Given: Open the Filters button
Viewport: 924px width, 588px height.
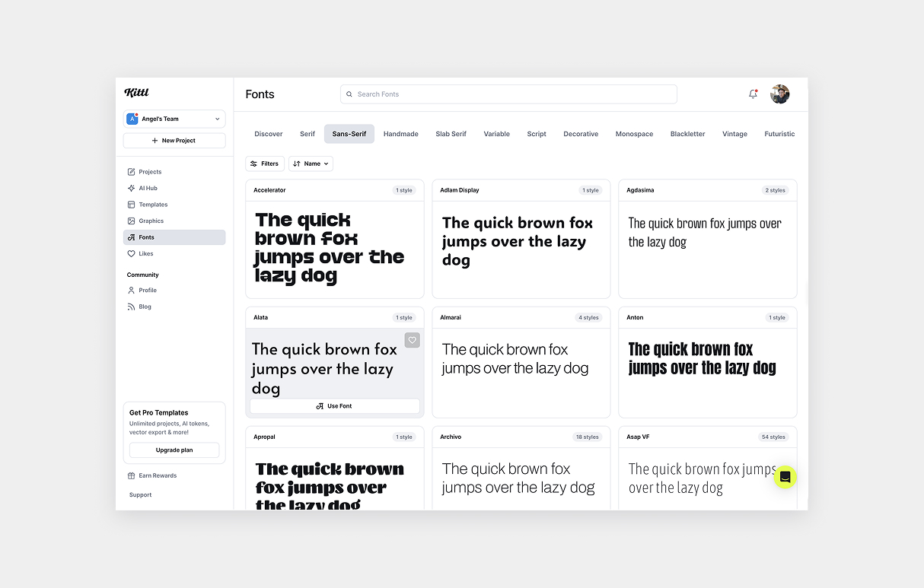Looking at the screenshot, I should coord(265,164).
